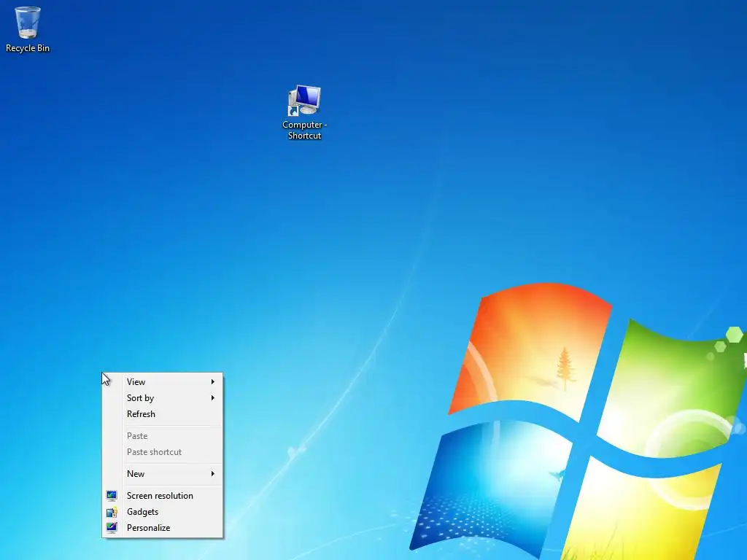The width and height of the screenshot is (747, 560).
Task: Click the Recycle Bin label text
Action: 28,48
